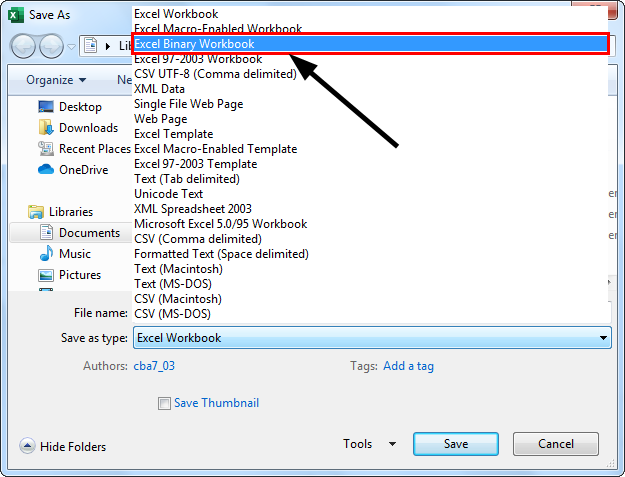The width and height of the screenshot is (625, 477).
Task: Click the Hide Folders label
Action: 73,447
